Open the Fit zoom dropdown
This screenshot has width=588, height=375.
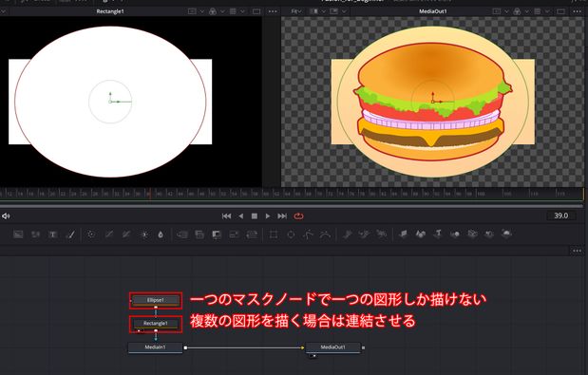click(296, 11)
